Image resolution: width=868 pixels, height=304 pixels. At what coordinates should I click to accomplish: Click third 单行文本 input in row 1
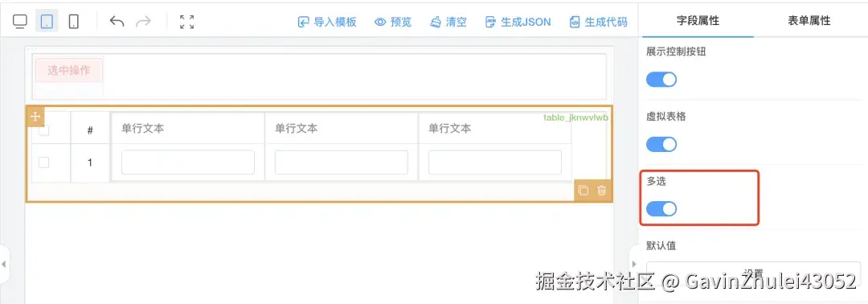pos(495,162)
